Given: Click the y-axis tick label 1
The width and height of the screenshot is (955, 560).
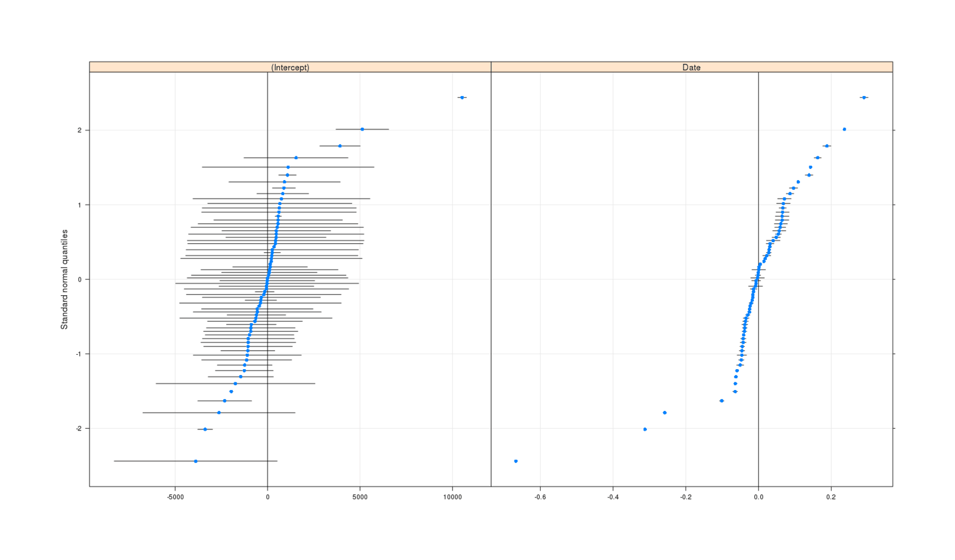Looking at the screenshot, I should click(x=79, y=205).
